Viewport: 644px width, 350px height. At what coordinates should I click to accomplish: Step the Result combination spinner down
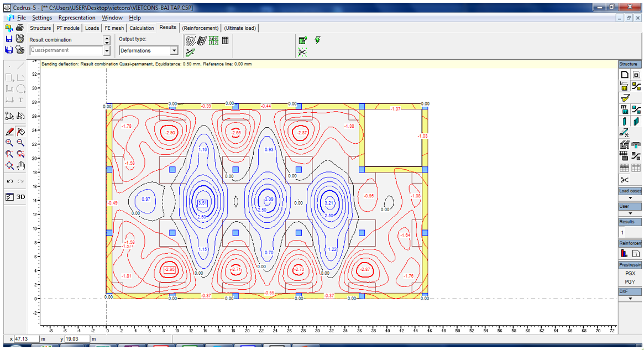(x=107, y=43)
